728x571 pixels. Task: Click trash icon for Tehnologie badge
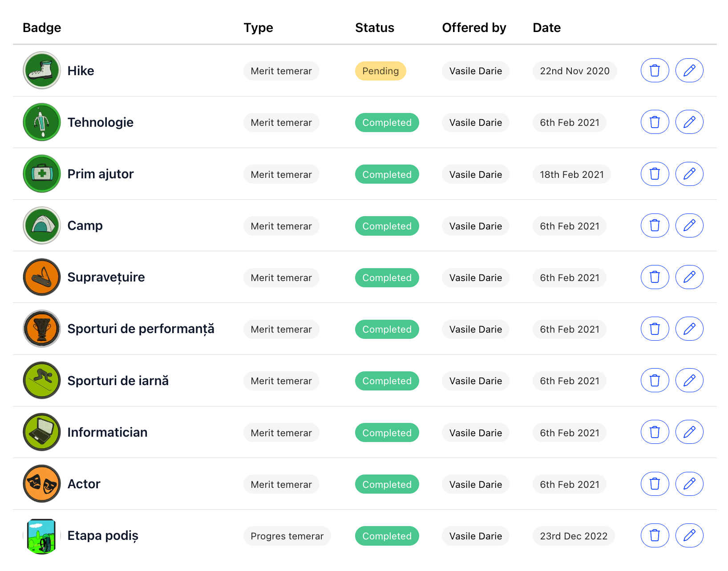[655, 122]
